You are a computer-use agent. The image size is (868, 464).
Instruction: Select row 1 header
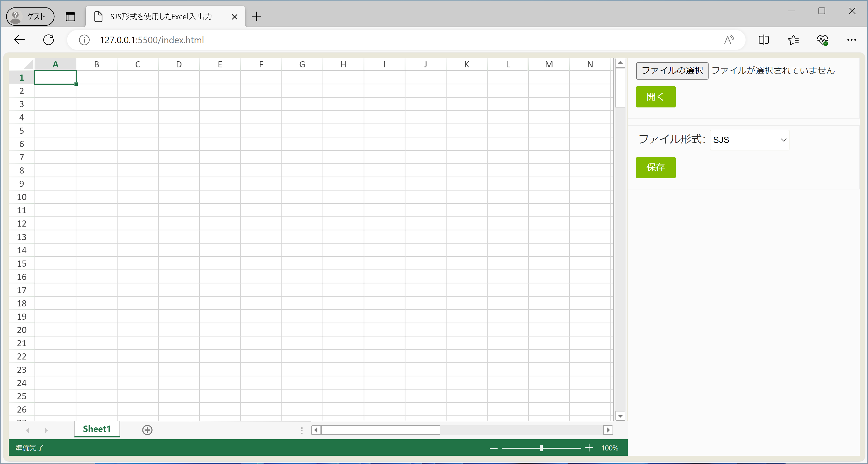click(21, 77)
